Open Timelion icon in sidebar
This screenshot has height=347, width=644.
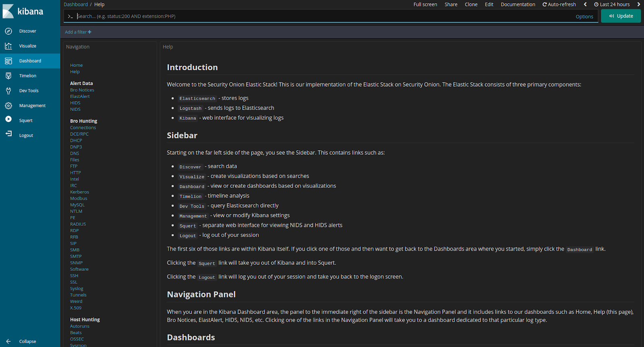point(8,76)
